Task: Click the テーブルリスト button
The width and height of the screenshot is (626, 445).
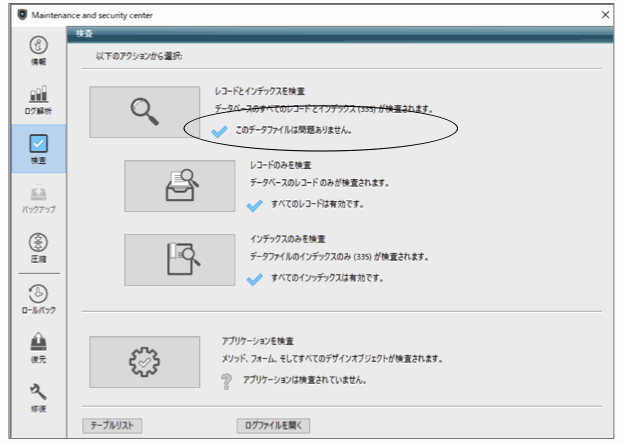Action: tap(112, 425)
